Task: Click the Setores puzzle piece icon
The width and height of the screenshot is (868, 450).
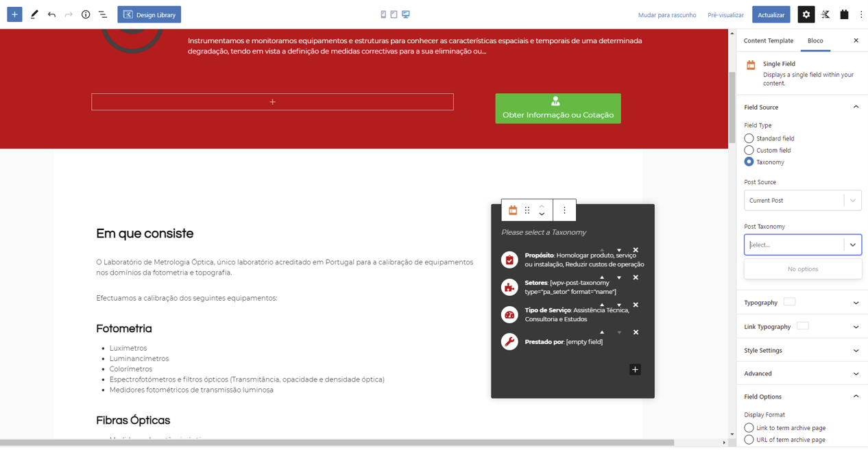Action: tap(509, 287)
